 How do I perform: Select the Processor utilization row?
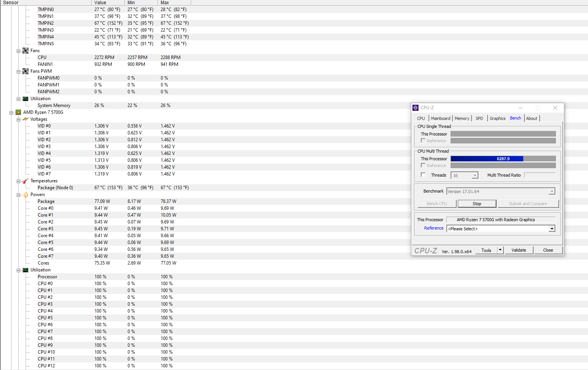point(294,277)
